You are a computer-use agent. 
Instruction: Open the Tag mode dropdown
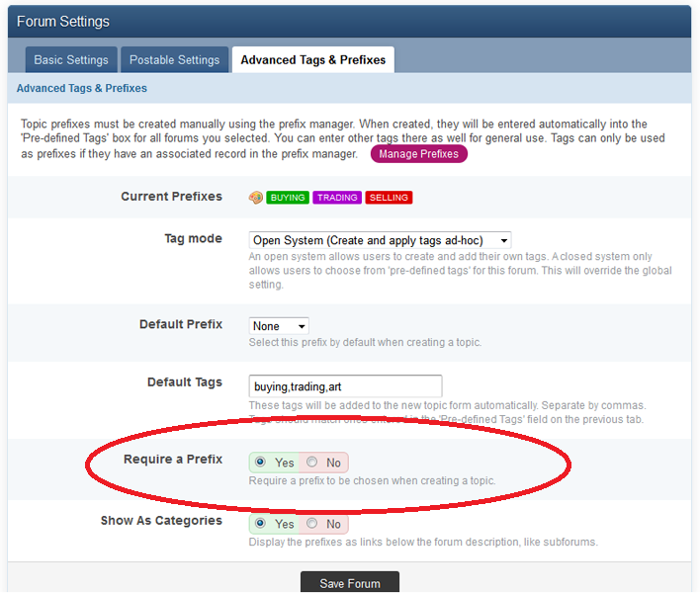tap(380, 239)
